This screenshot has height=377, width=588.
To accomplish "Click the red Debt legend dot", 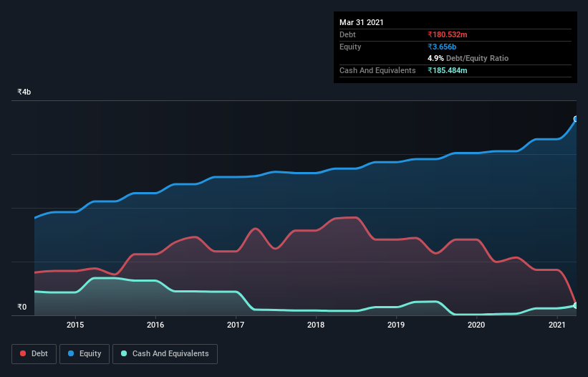I will [23, 353].
